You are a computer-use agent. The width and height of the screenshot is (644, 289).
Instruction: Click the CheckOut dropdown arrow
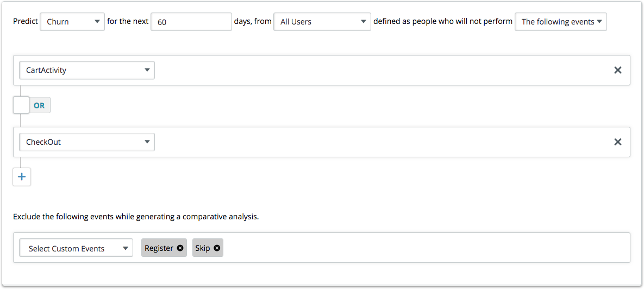[147, 142]
